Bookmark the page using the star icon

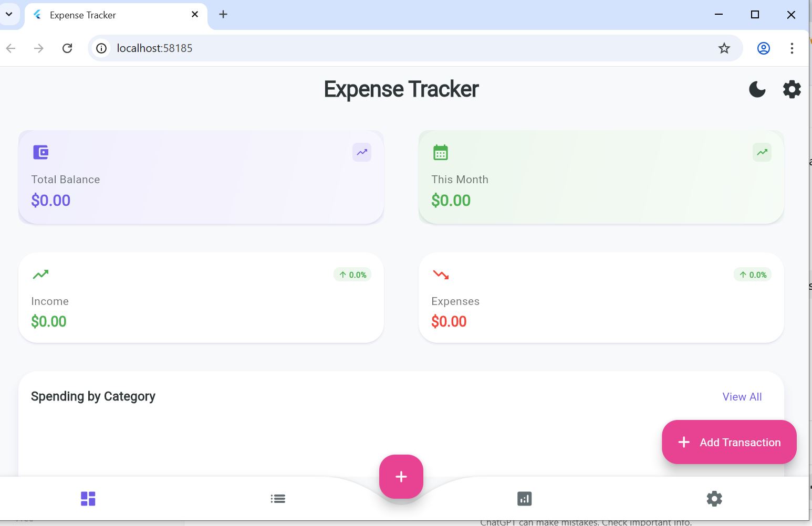(724, 48)
